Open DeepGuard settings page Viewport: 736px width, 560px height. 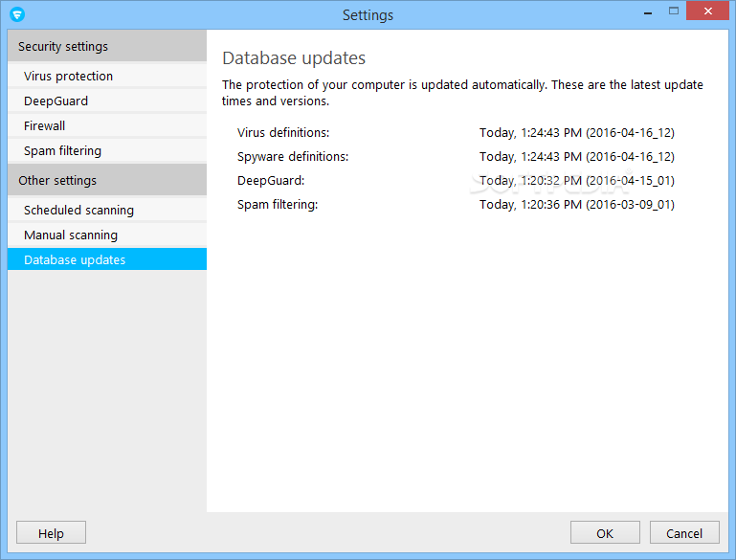[107, 101]
